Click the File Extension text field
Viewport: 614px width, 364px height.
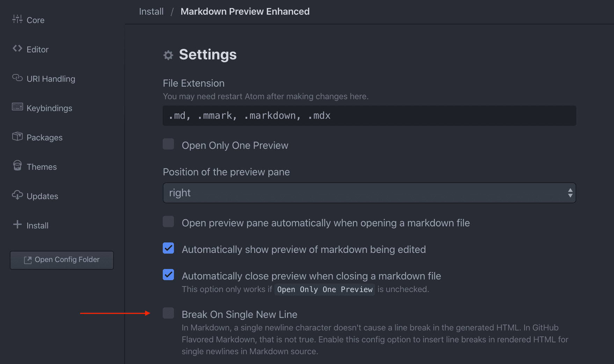369,116
